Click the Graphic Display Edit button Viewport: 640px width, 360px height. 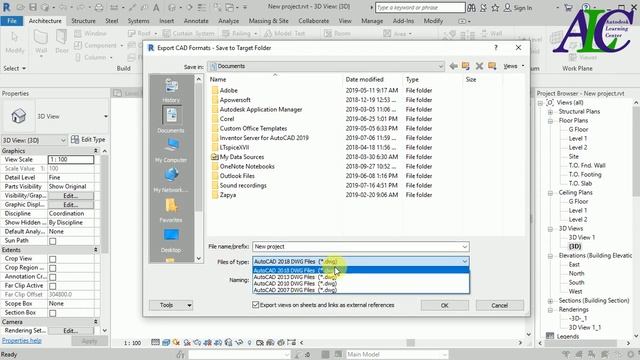tap(71, 204)
